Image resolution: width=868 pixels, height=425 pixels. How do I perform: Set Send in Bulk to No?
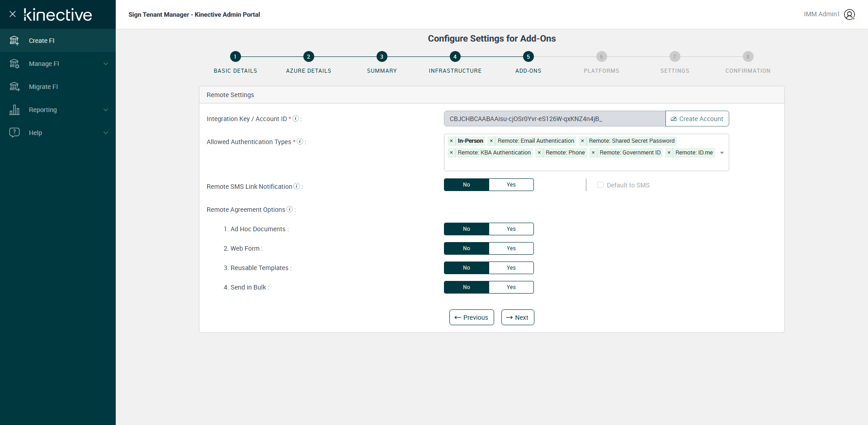point(466,287)
